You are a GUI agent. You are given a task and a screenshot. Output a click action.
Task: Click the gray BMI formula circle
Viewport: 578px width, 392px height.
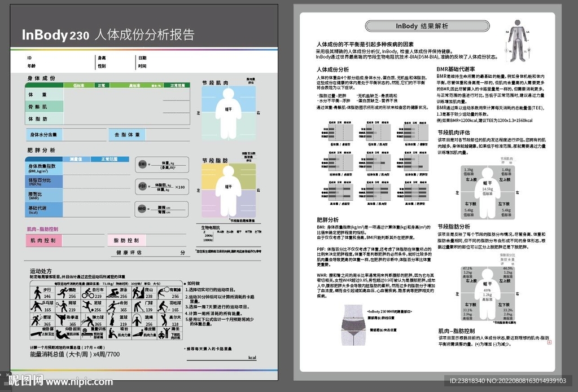pos(142,164)
